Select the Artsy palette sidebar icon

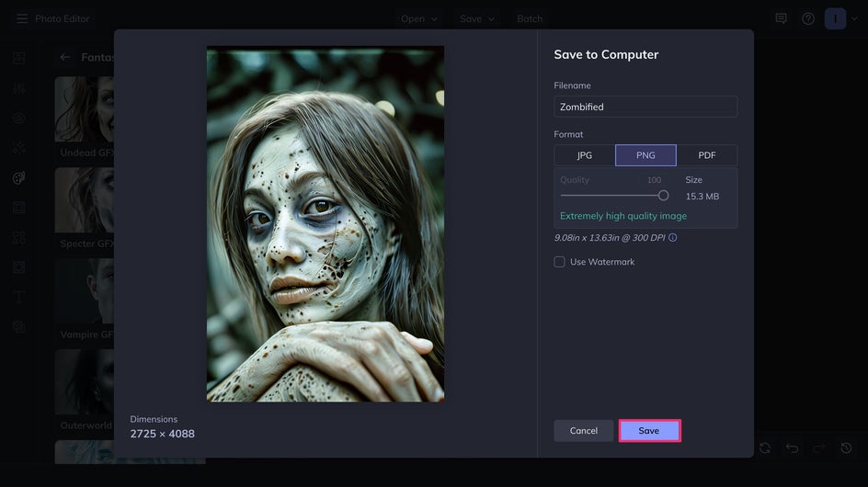coord(18,177)
